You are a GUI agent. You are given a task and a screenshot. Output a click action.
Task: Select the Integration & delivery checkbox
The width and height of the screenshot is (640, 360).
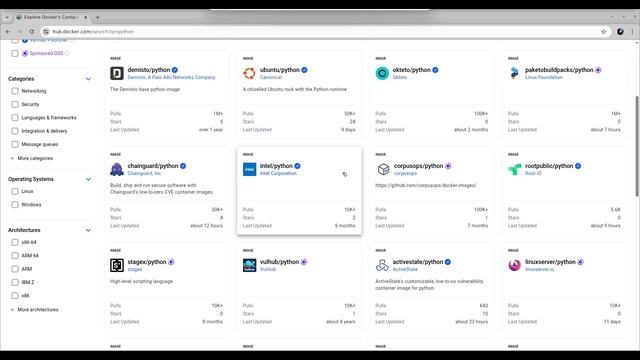15,131
